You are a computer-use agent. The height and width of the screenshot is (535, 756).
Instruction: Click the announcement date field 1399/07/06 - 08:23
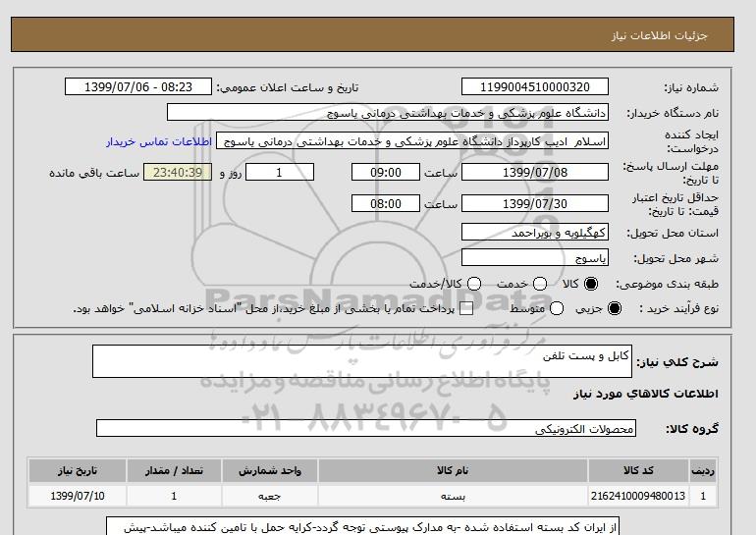[x=138, y=87]
